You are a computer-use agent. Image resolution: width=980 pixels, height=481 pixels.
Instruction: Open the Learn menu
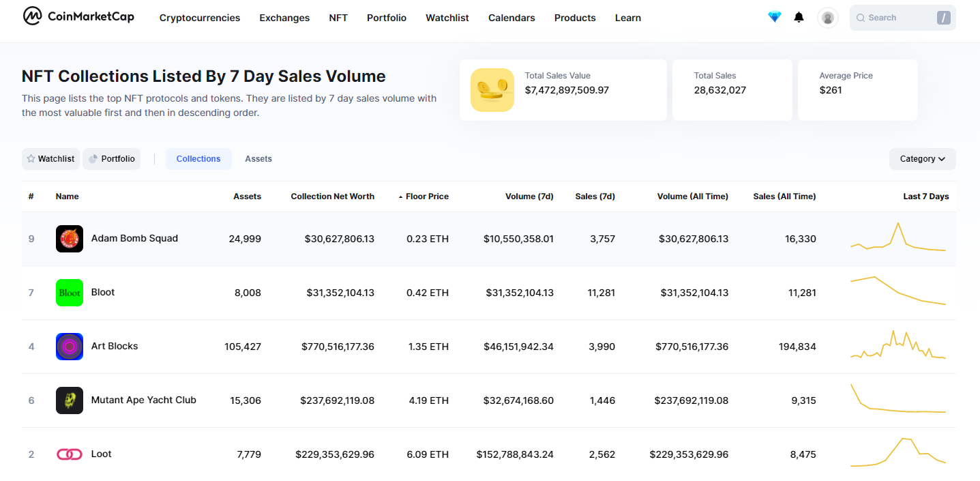click(628, 18)
